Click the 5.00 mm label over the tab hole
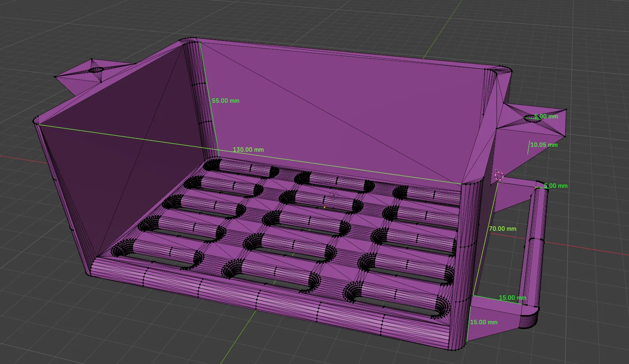The image size is (629, 364). (546, 116)
